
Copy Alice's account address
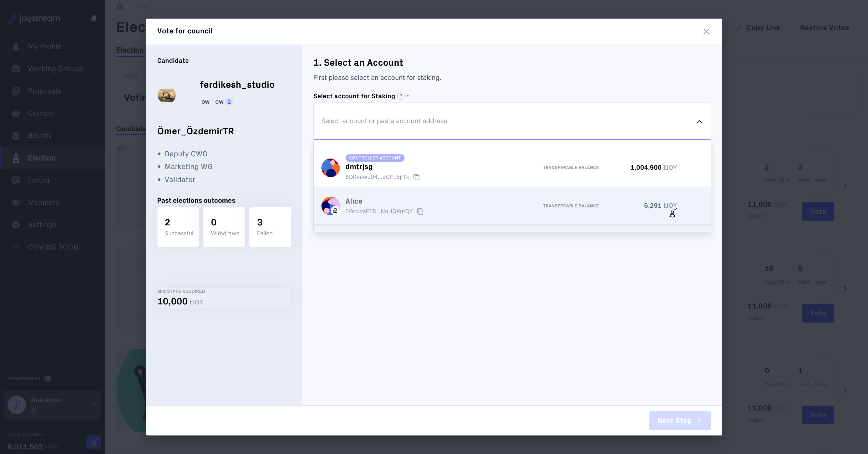click(420, 212)
